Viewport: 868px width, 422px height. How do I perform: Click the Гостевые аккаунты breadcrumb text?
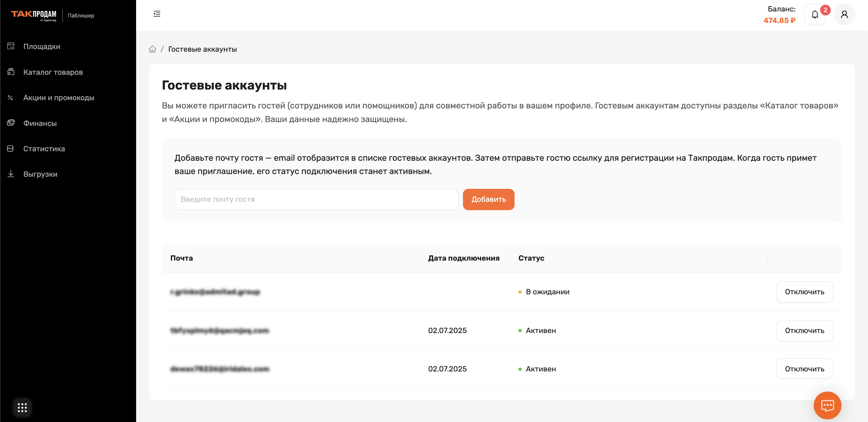point(202,49)
